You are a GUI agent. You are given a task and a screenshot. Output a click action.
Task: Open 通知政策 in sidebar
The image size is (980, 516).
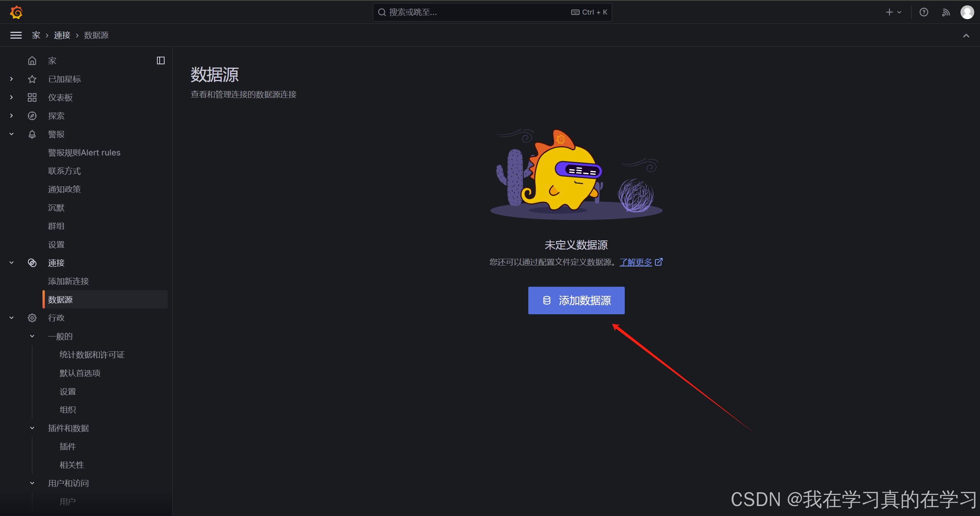(64, 189)
